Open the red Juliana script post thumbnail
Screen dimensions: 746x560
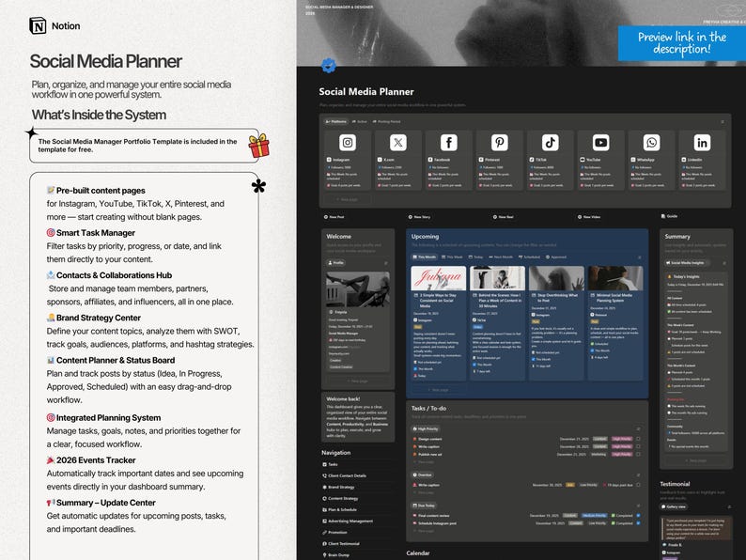438,278
